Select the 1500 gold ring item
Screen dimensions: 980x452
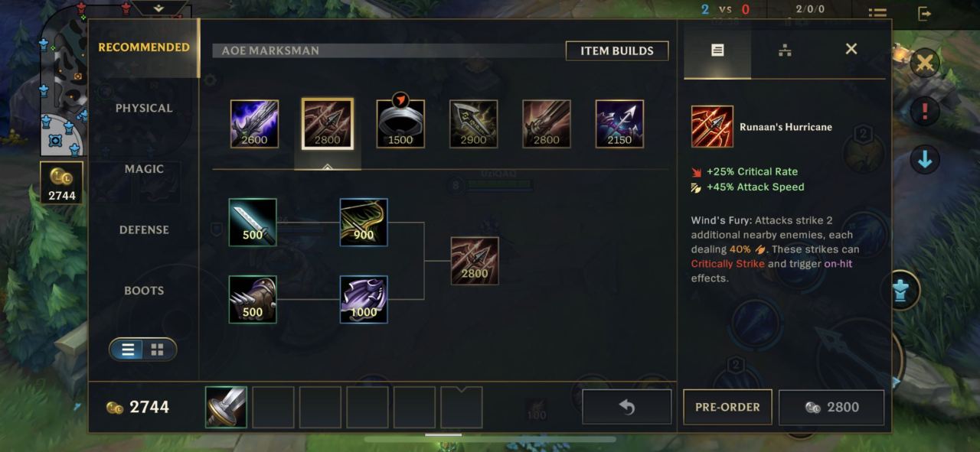click(x=400, y=124)
